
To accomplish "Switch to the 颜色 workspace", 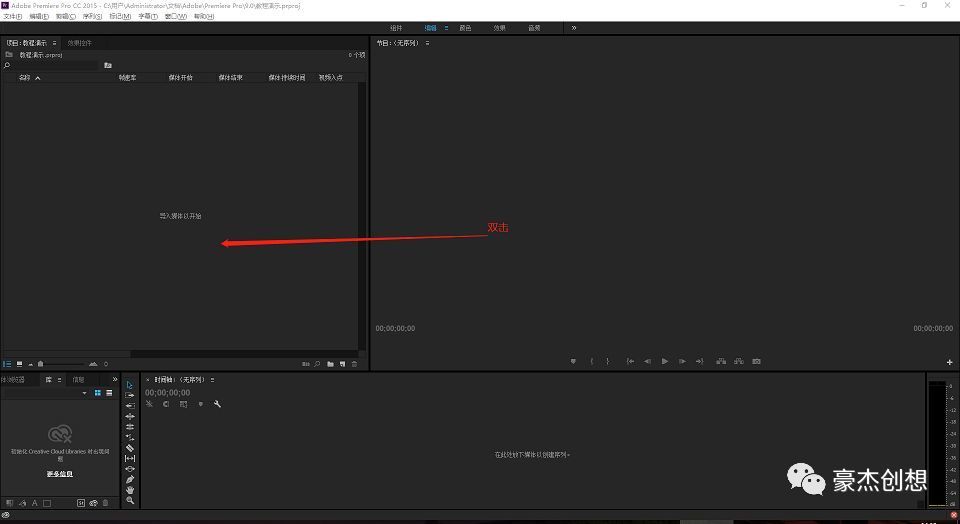I will tap(465, 28).
